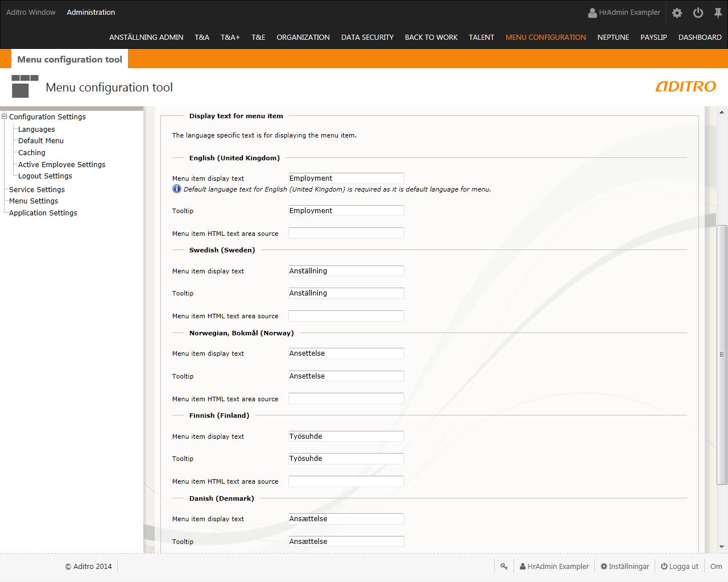Open the T&A+ menu item

pyautogui.click(x=230, y=38)
